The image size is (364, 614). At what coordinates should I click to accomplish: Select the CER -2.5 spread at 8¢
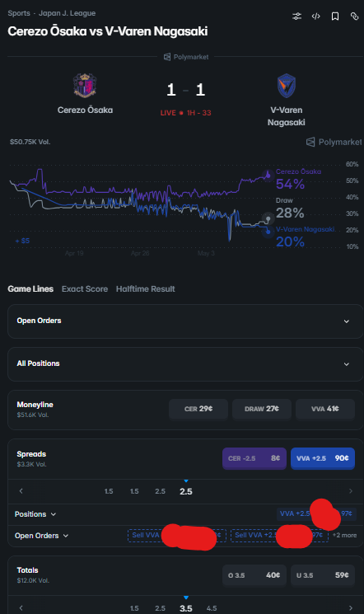(x=254, y=458)
